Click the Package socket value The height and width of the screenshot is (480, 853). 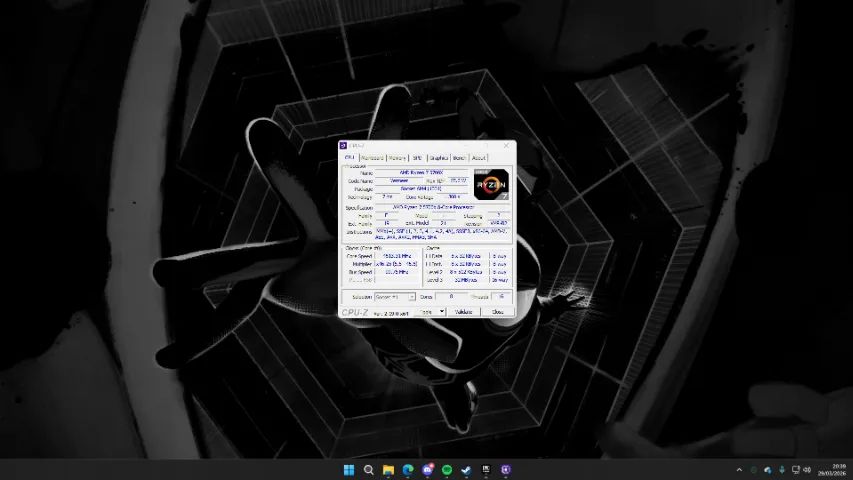click(421, 189)
